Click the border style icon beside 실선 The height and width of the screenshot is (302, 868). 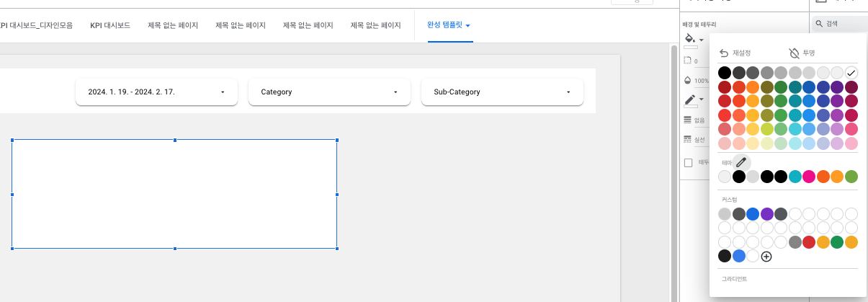click(687, 138)
